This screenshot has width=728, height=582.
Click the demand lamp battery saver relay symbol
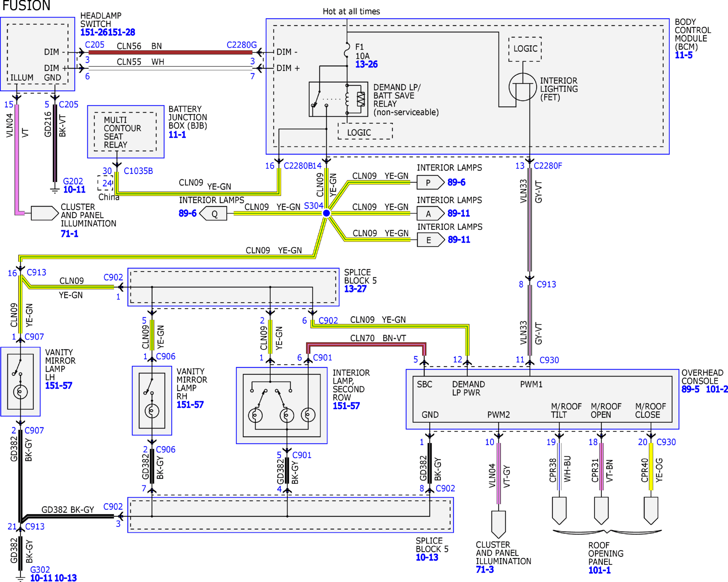click(338, 99)
